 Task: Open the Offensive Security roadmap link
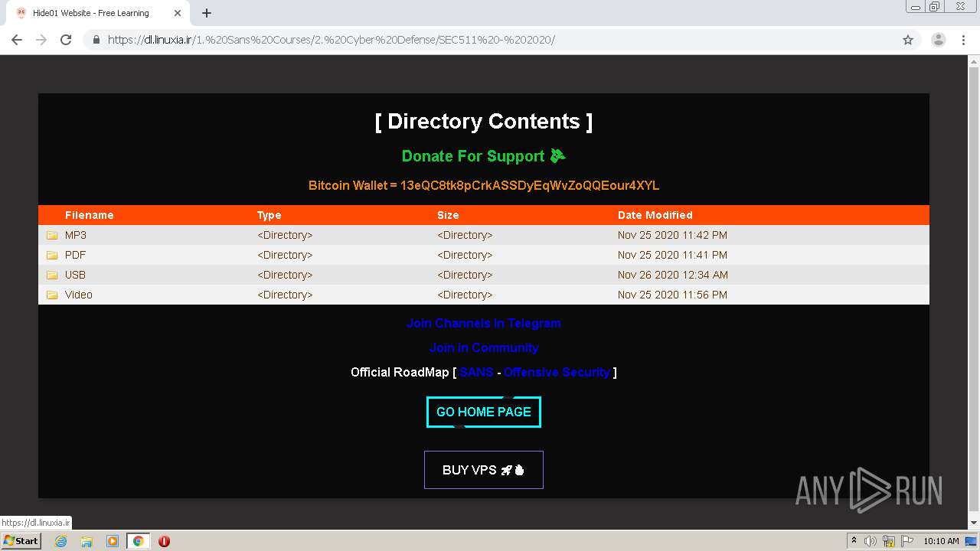point(557,372)
